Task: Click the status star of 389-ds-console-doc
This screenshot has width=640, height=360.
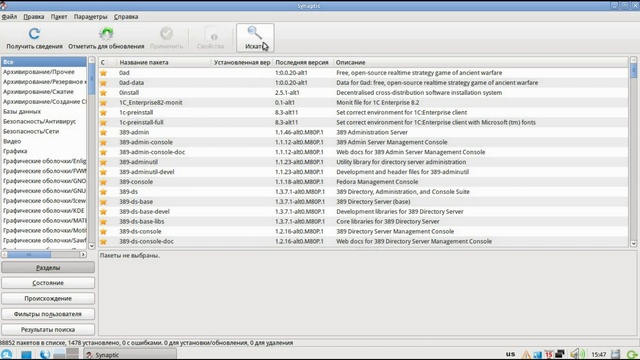Action: click(x=103, y=242)
